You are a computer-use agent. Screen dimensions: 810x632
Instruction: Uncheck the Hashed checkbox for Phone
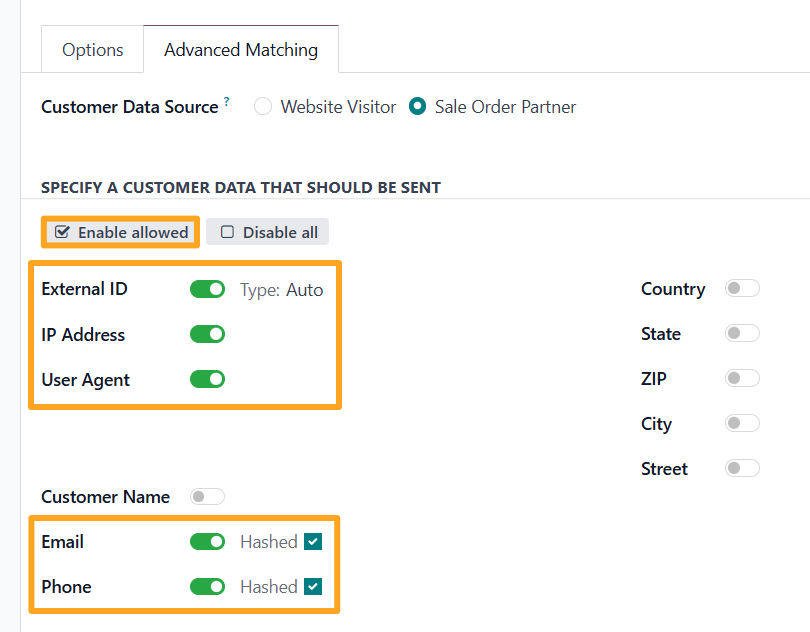[313, 587]
